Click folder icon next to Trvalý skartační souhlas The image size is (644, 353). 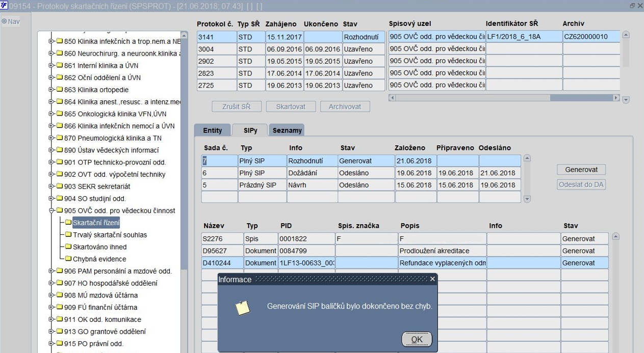pyautogui.click(x=68, y=235)
